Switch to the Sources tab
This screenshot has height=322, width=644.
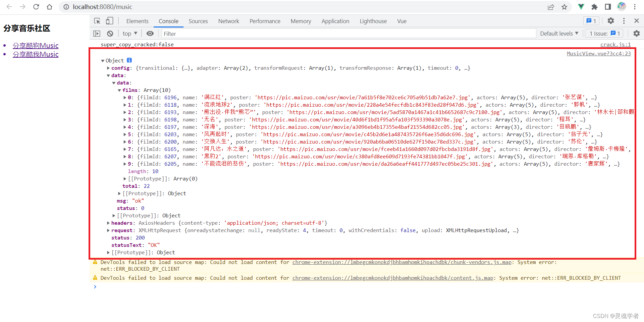click(198, 21)
